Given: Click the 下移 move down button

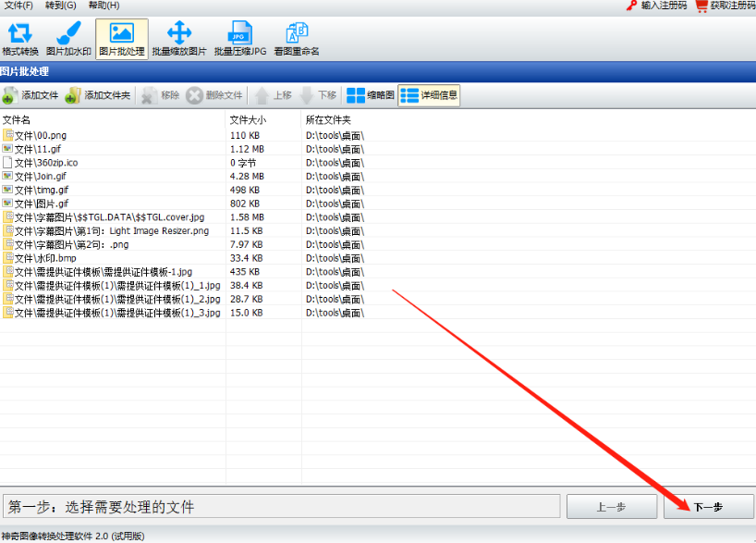Looking at the screenshot, I should point(318,95).
